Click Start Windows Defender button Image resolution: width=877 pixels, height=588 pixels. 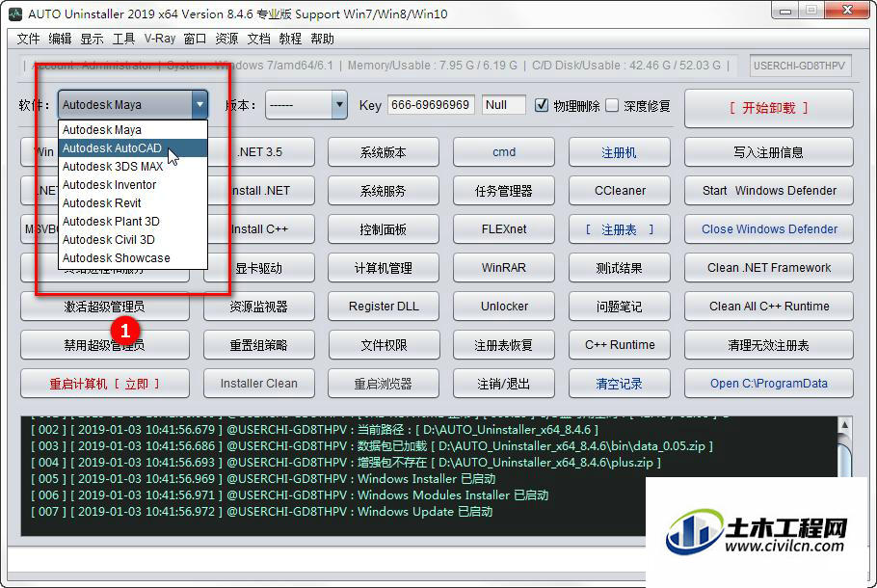[768, 191]
